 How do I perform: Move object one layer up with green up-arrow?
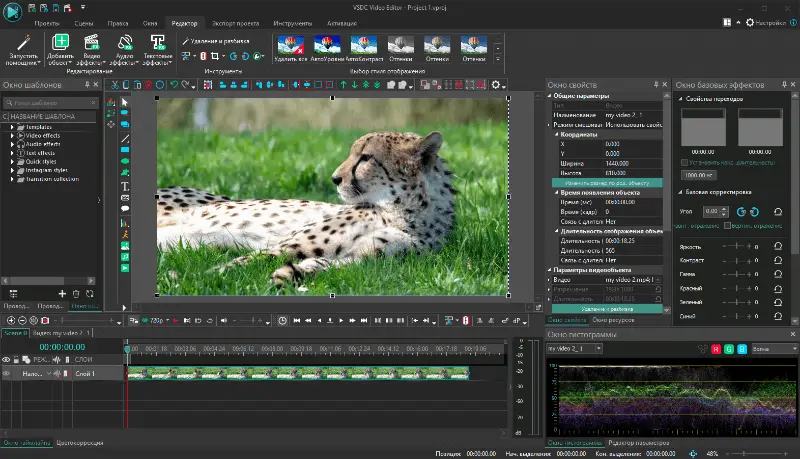343,85
